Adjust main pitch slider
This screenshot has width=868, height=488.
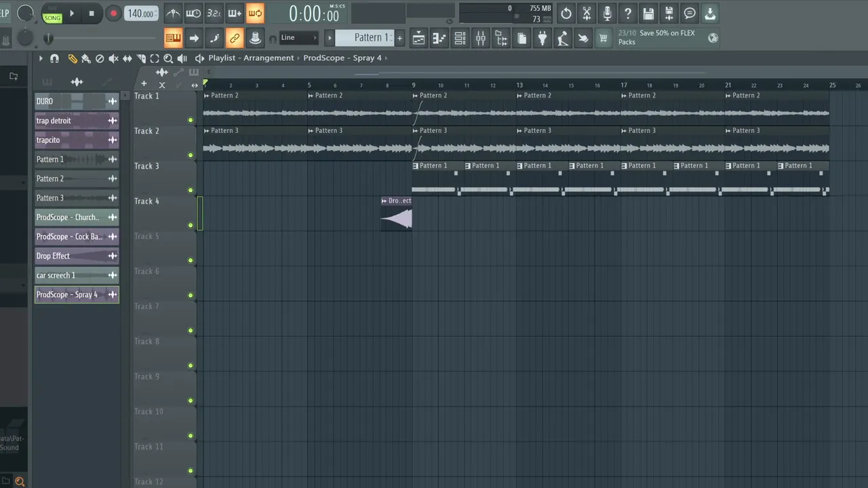[x=24, y=38]
